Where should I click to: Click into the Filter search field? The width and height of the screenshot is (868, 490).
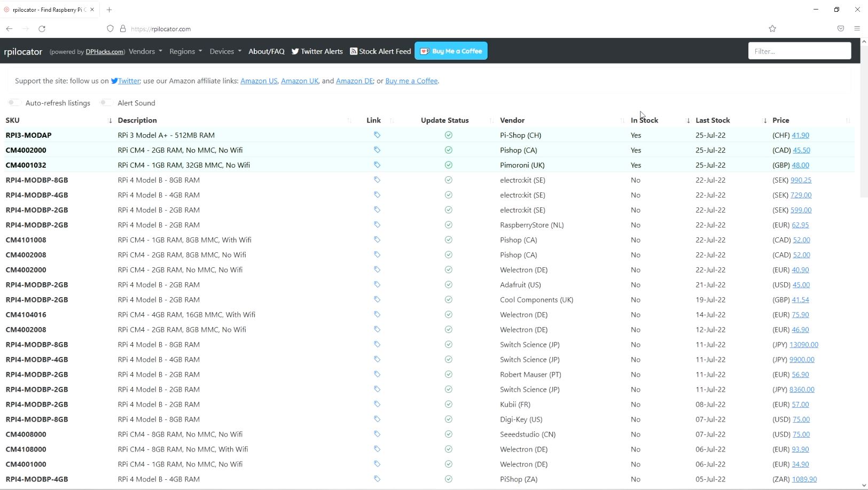pos(799,51)
